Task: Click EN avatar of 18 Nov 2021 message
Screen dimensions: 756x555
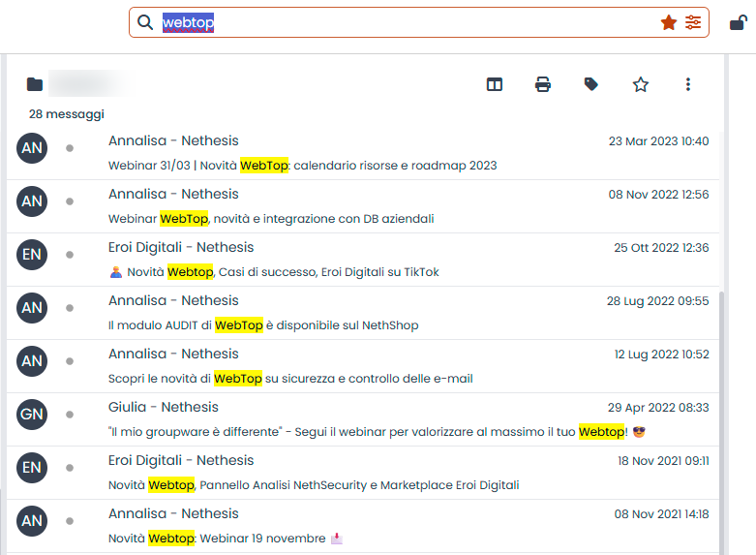Action: [32, 468]
